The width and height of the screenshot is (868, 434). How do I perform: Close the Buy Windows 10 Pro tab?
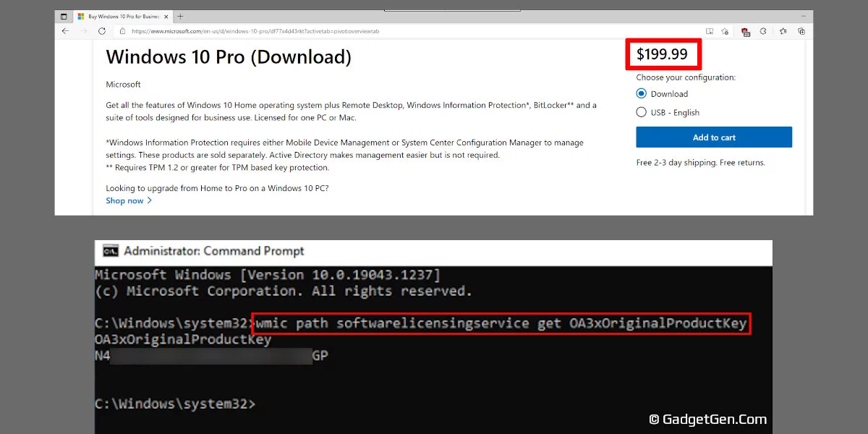(x=166, y=17)
